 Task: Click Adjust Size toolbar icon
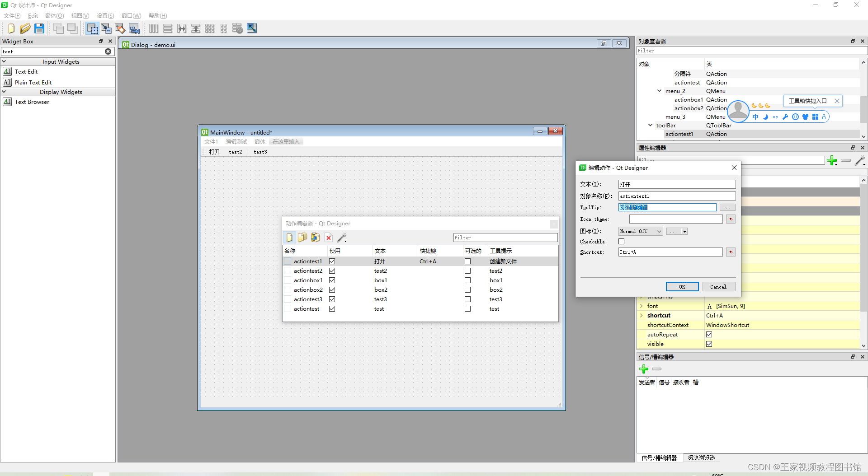252,28
